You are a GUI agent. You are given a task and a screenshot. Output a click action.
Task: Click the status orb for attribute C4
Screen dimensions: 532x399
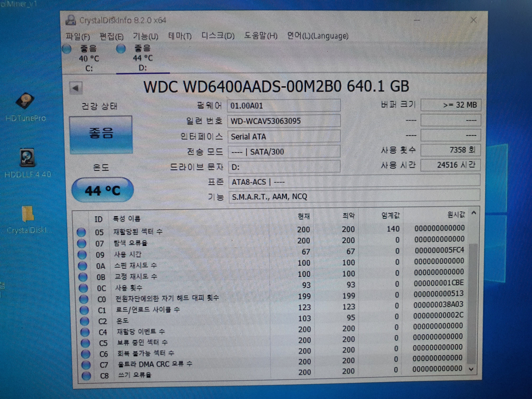coord(85,332)
